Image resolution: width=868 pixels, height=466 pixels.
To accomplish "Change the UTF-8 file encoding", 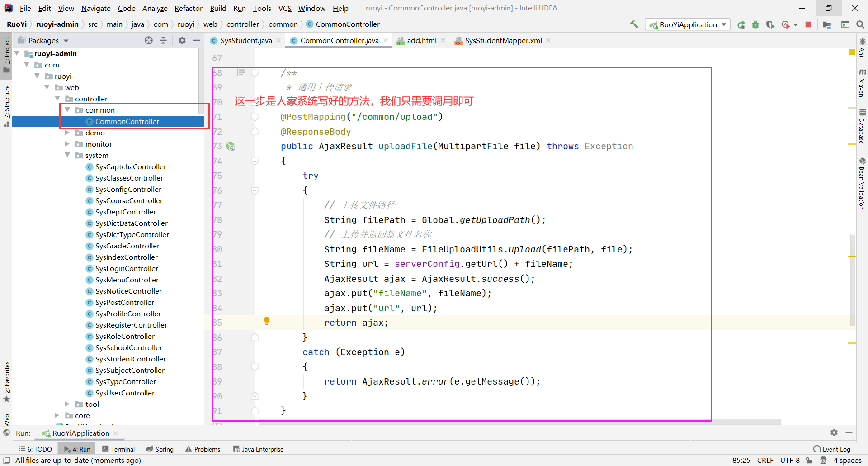I will pyautogui.click(x=790, y=460).
